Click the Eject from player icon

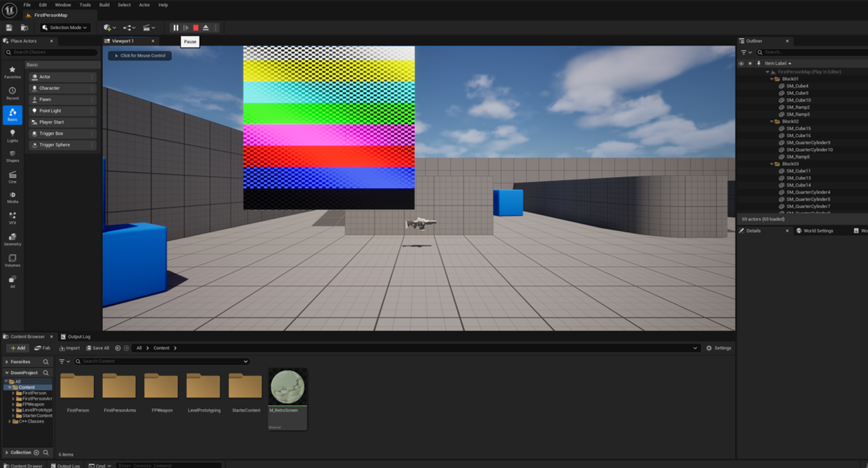205,28
